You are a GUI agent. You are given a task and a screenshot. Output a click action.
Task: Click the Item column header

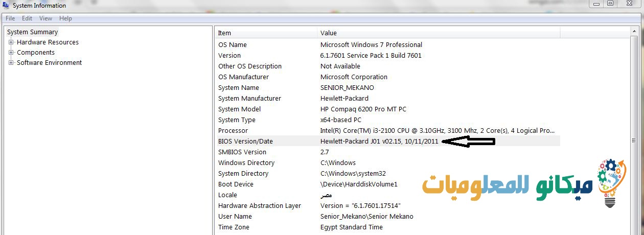coord(266,33)
